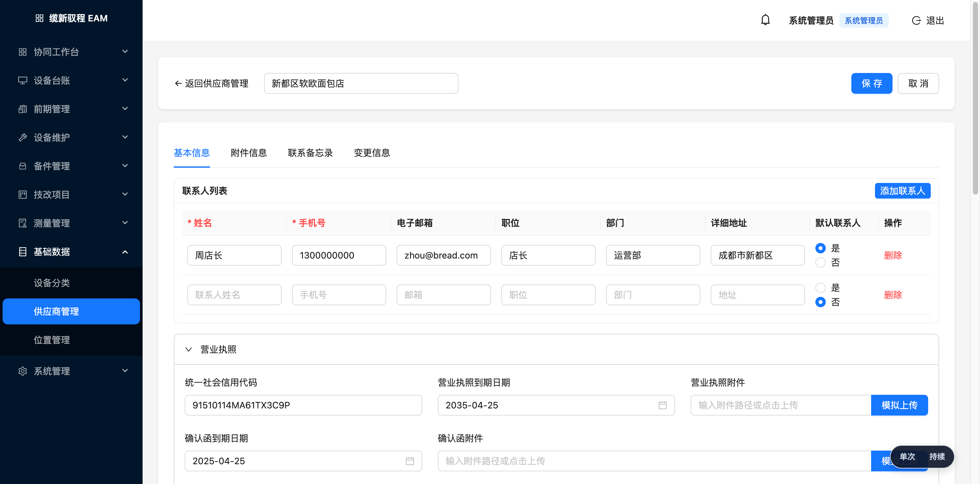Click the 系统管理 gear icon
Screen dimensions: 980x484
pos(22,371)
